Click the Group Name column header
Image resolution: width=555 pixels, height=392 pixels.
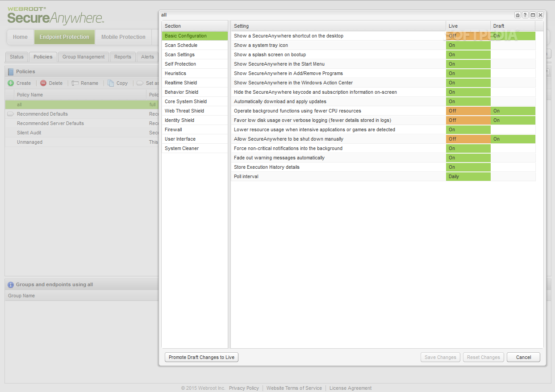click(82, 296)
